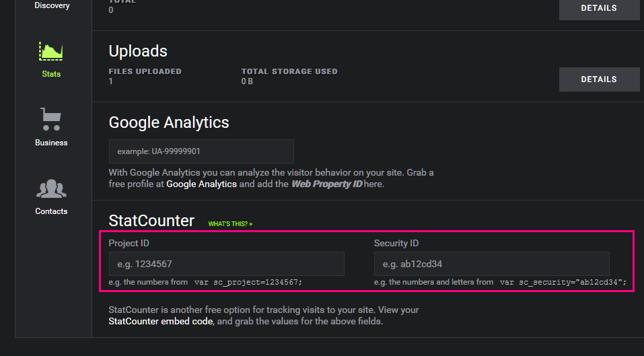Click the Uploads section heading
This screenshot has width=644, height=356.
(138, 51)
